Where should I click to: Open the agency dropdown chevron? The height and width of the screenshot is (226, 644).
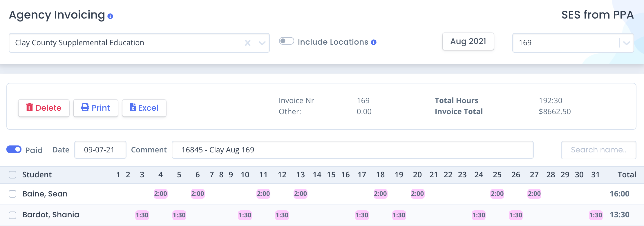point(262,43)
